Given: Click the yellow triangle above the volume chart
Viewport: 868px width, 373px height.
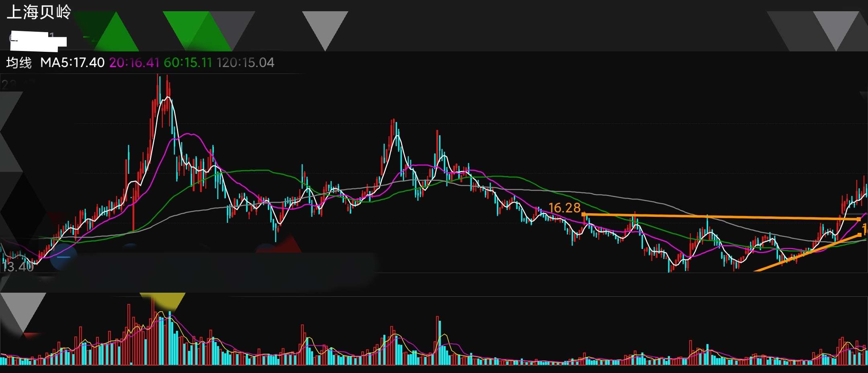Looking at the screenshot, I should pos(162,301).
